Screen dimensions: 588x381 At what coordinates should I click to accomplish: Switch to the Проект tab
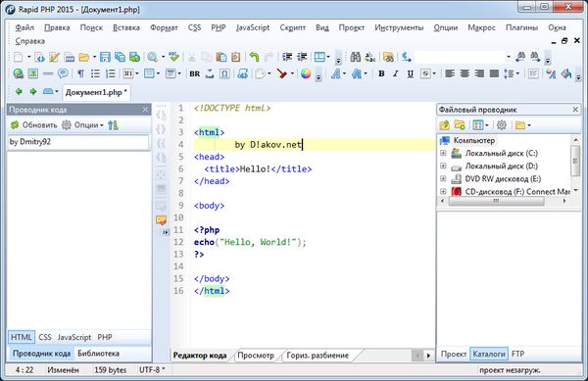point(454,354)
